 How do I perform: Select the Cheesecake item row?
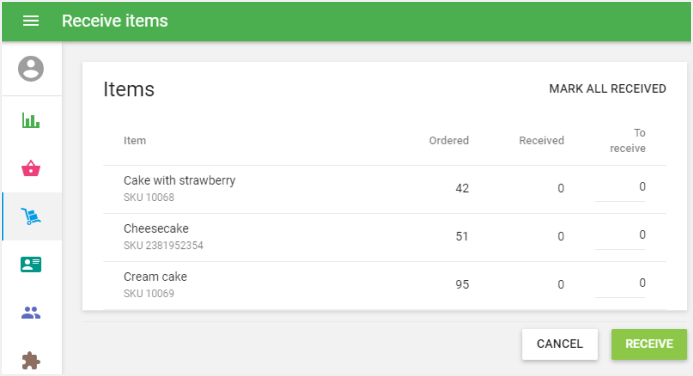click(385, 237)
